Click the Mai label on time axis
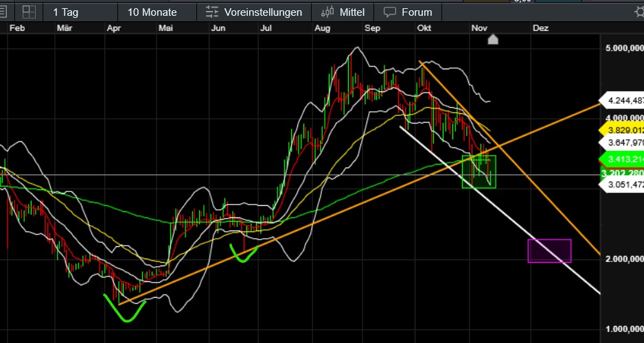Viewport: 644px width, 343px height. [x=165, y=28]
